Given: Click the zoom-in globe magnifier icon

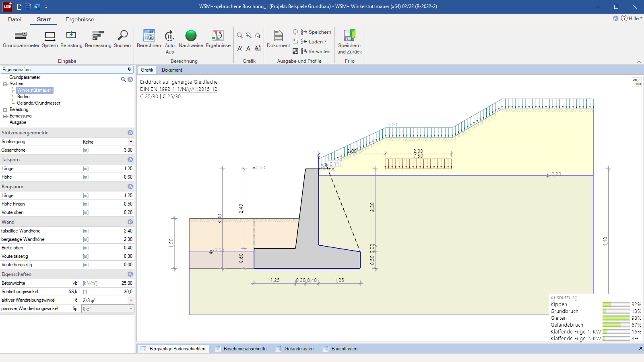Looking at the screenshot, I should pyautogui.click(x=249, y=35).
